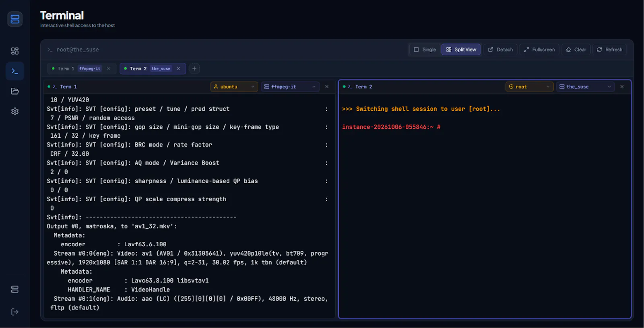Open the ffmpeg-it host dropdown in Term 1
Viewport: 644px width, 328px height.
point(290,87)
